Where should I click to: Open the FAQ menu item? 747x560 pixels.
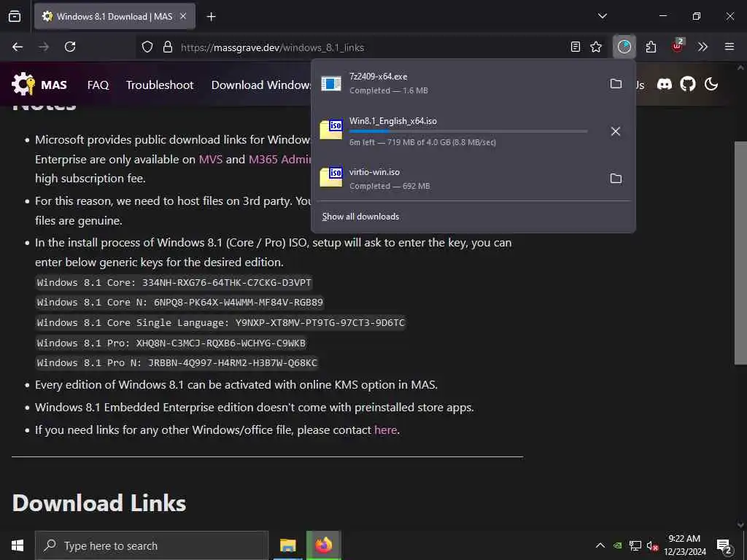98,85
